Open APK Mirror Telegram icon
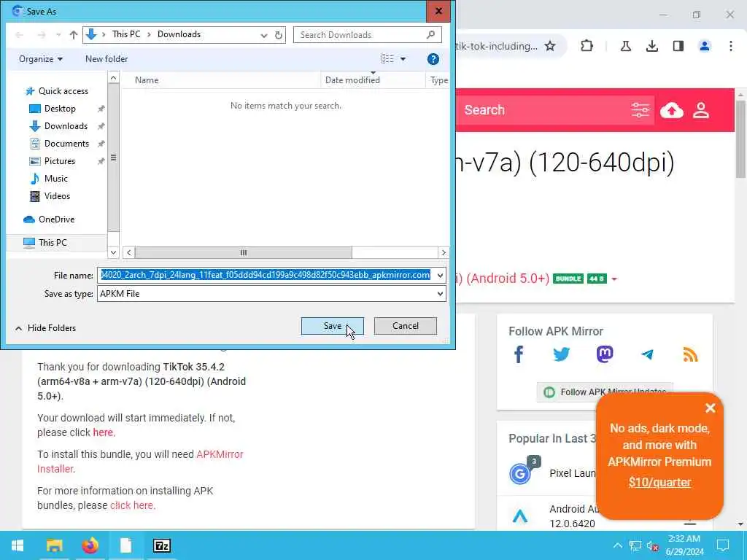747x560 pixels. coord(648,354)
